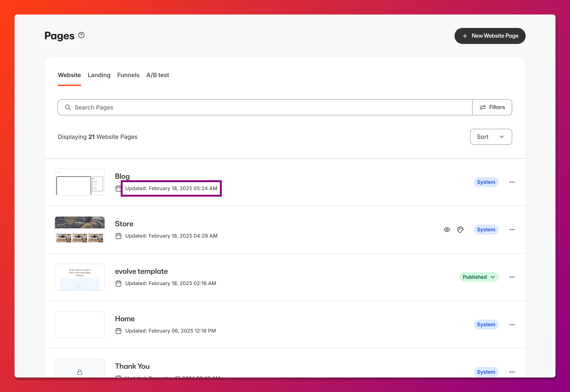Open more options for evolve template
This screenshot has height=392, width=570.
[x=512, y=277]
